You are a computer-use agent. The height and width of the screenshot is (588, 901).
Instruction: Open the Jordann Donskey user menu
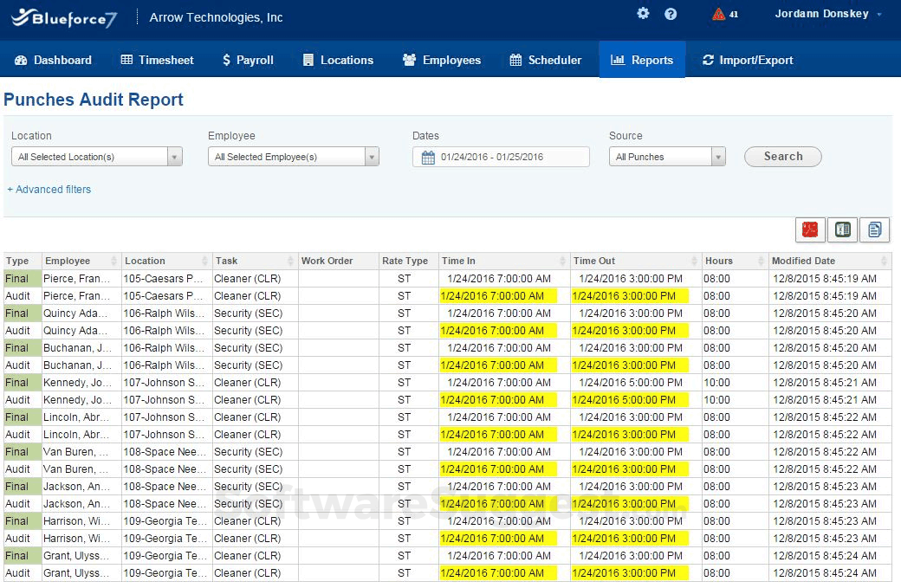point(821,14)
